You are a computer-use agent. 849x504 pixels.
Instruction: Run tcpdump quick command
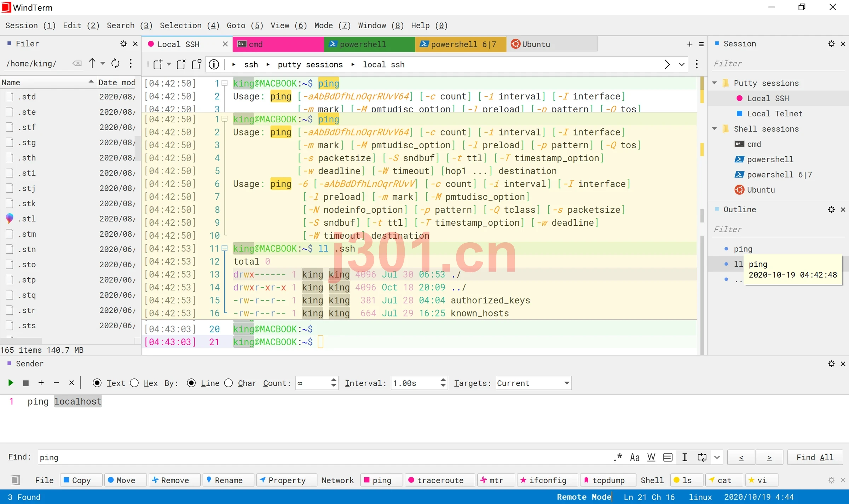click(x=608, y=480)
